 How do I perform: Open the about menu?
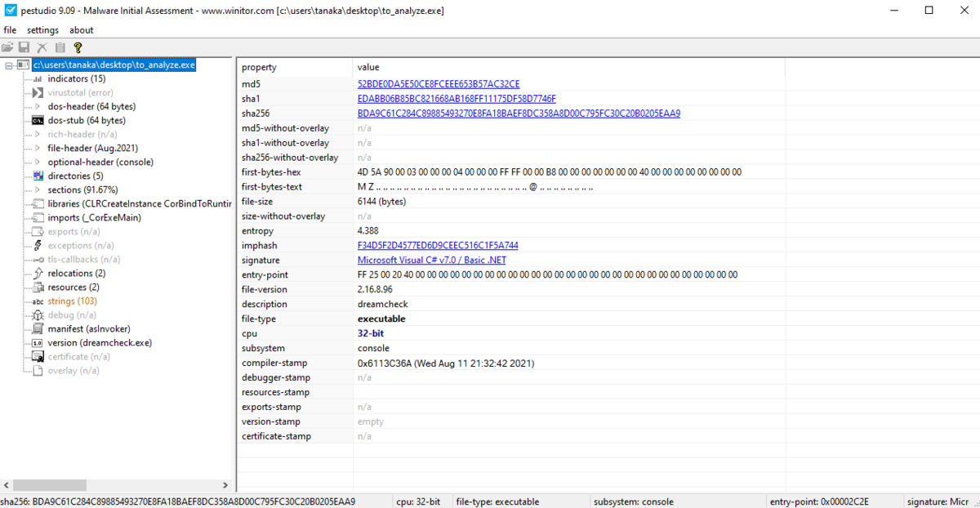[x=81, y=29]
